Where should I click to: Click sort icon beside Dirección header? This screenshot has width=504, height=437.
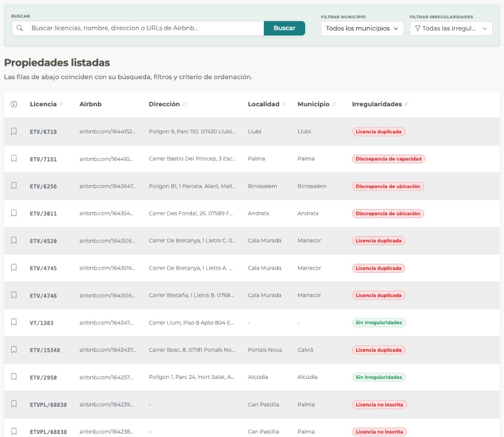point(185,104)
